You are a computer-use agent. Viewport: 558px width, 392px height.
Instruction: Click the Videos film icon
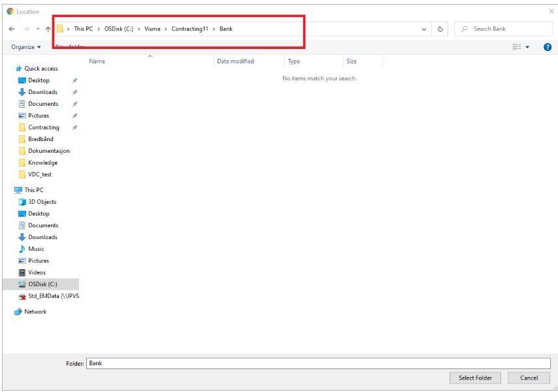tap(22, 272)
